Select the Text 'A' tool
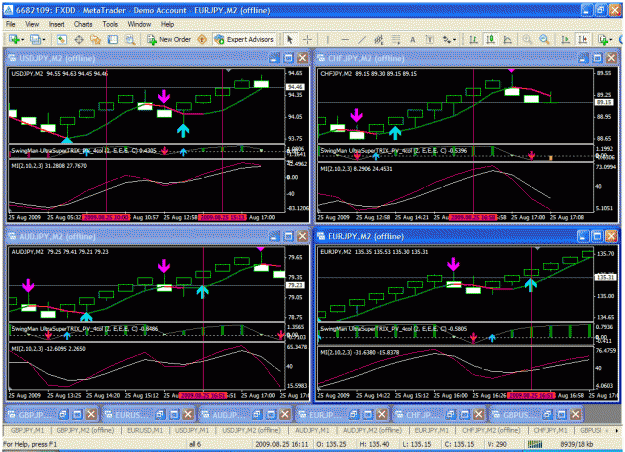 pos(413,39)
